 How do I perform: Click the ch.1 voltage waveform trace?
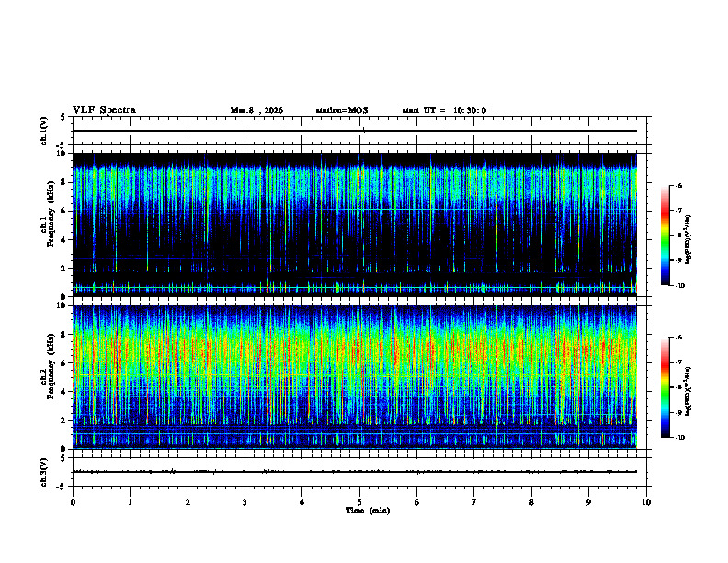pos(355,131)
